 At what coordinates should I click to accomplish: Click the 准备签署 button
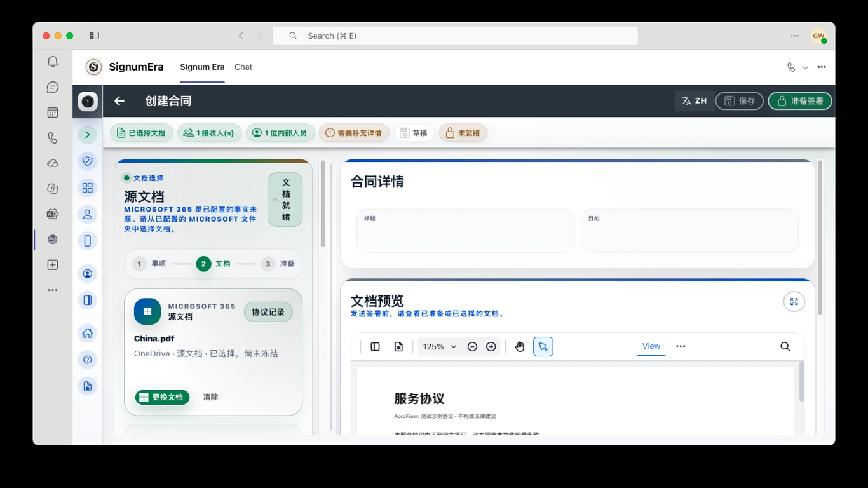(x=800, y=101)
